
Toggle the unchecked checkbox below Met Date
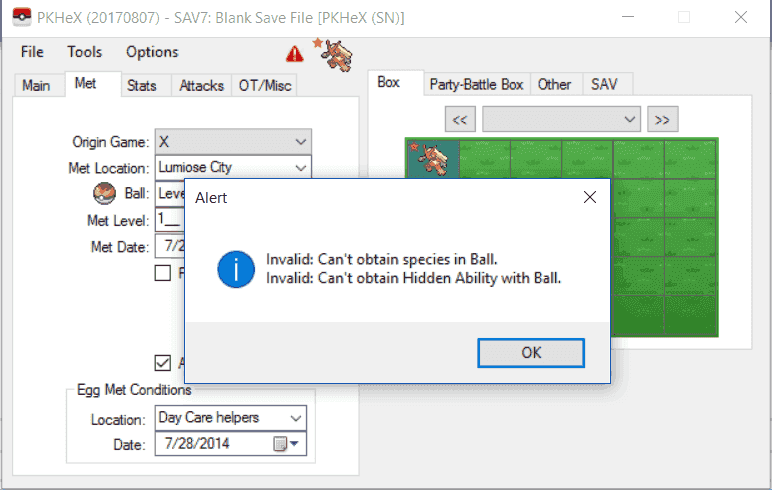[162, 273]
